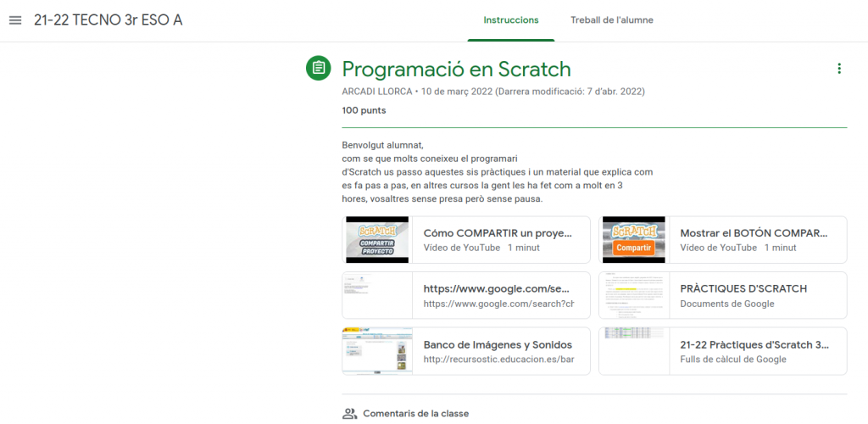Click the Comentaris de la classe label
Viewport: 868px width, 424px height.
pos(415,414)
